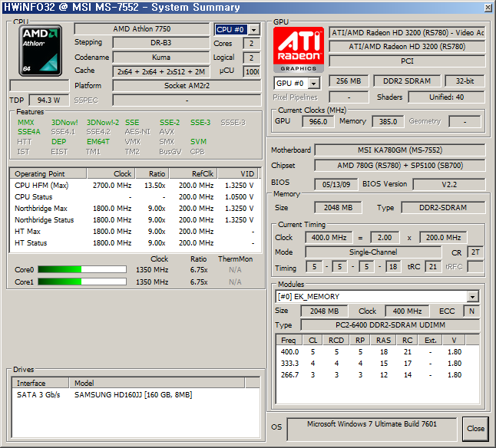Click the module 400 MHz clock field
Screen dimensions: 496x448
407,311
